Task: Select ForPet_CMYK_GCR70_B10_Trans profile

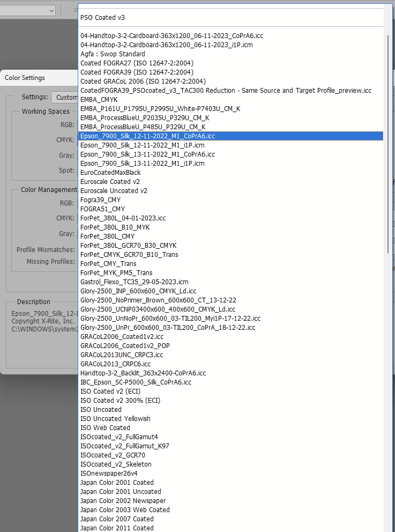Action: tap(230, 255)
